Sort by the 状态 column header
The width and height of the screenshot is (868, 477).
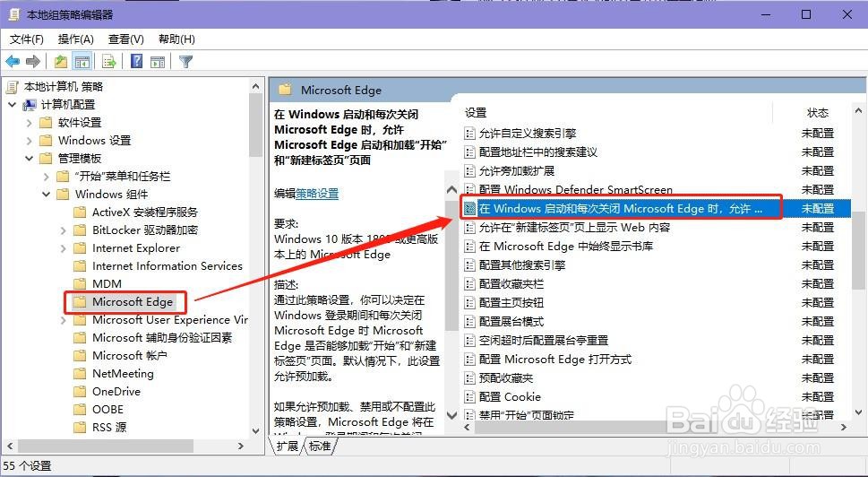818,112
